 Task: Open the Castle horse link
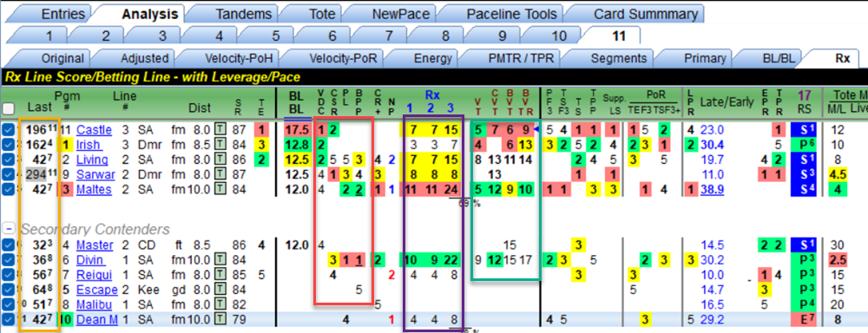pos(94,130)
